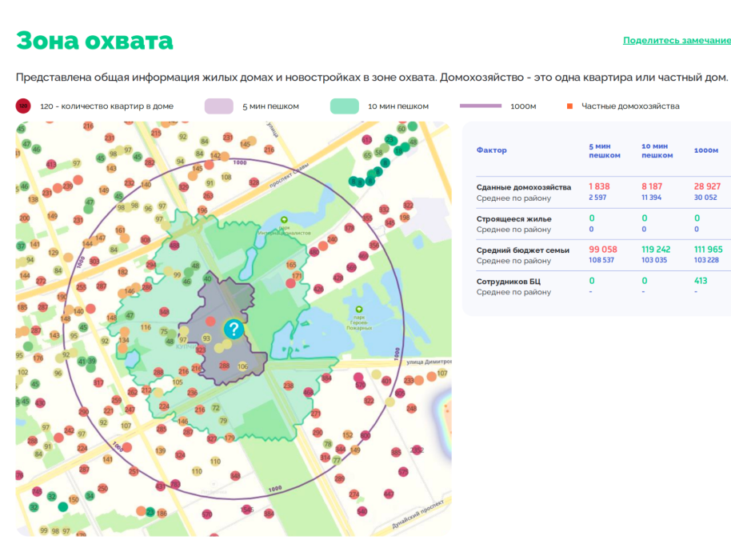This screenshot has width=731, height=560.
Task: Click the orange house marker labeled 171
Action: [298, 276]
